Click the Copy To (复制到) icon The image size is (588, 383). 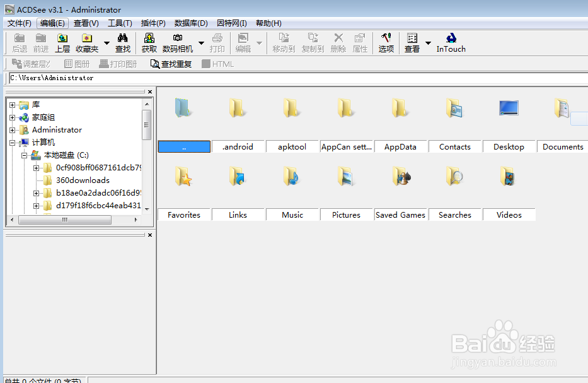[x=313, y=43]
